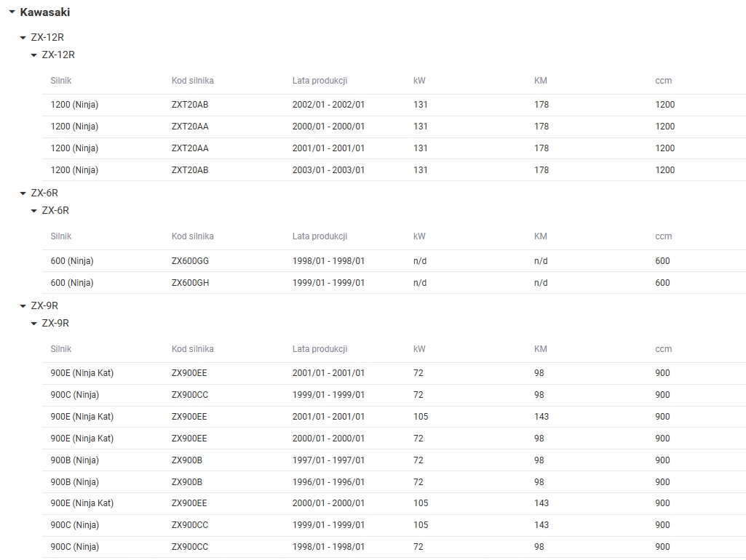Collapse the parent ZX-9R model arrow

pos(23,306)
